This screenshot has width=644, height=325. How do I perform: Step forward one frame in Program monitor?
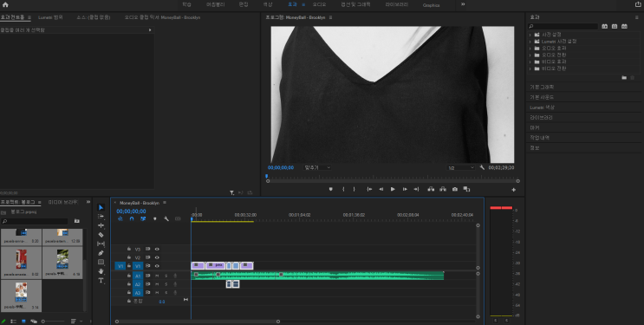click(x=405, y=190)
